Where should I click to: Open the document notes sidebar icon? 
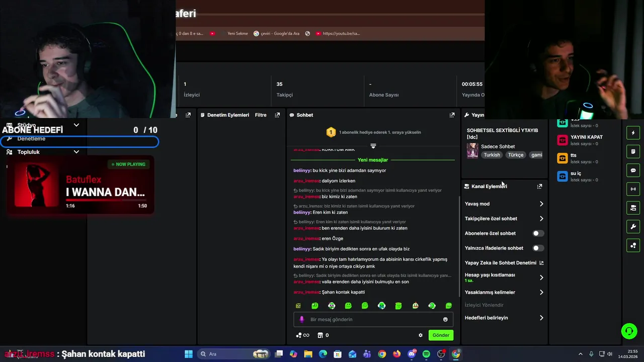click(633, 151)
